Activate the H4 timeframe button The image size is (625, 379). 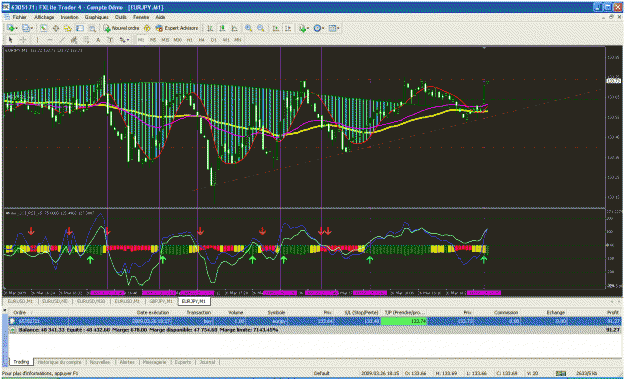(202, 40)
